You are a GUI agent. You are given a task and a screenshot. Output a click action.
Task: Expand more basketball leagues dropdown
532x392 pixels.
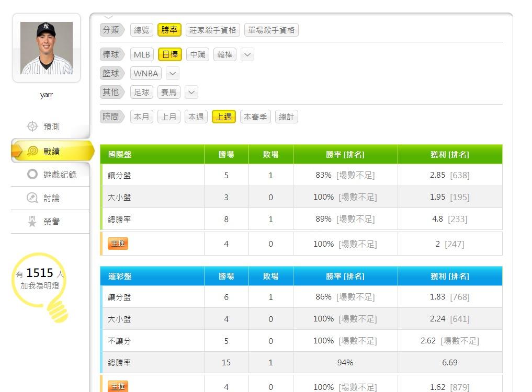[172, 73]
